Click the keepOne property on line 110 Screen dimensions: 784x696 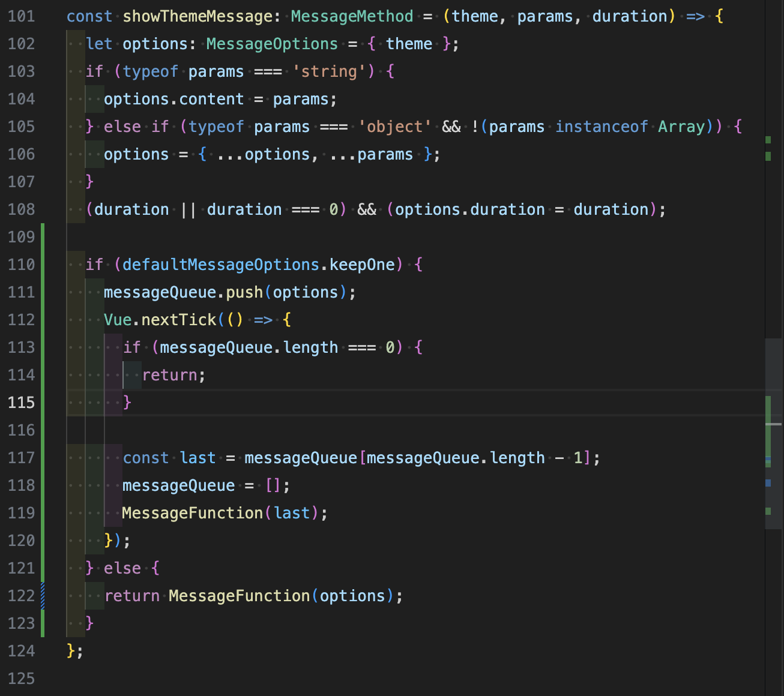click(361, 264)
